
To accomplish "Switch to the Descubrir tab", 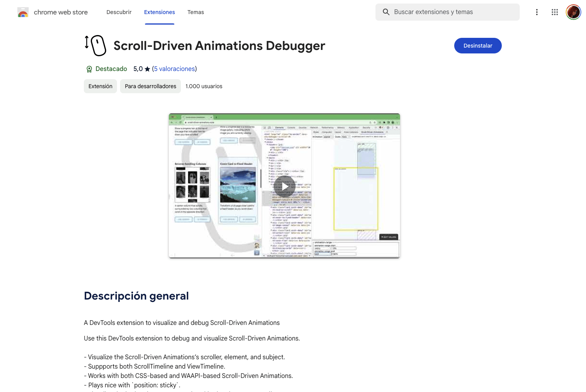I will pos(119,12).
